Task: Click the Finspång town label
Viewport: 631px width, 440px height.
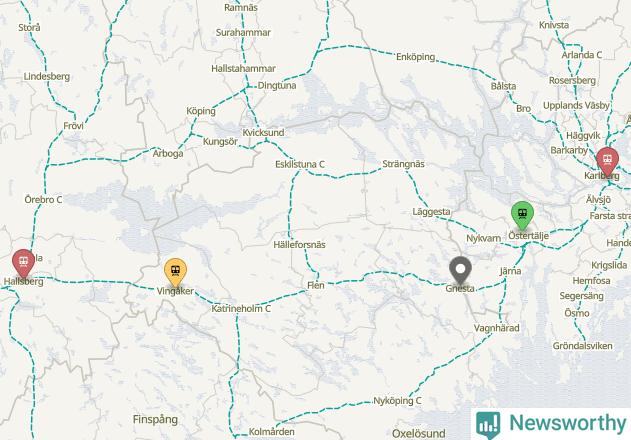Action: pyautogui.click(x=155, y=420)
